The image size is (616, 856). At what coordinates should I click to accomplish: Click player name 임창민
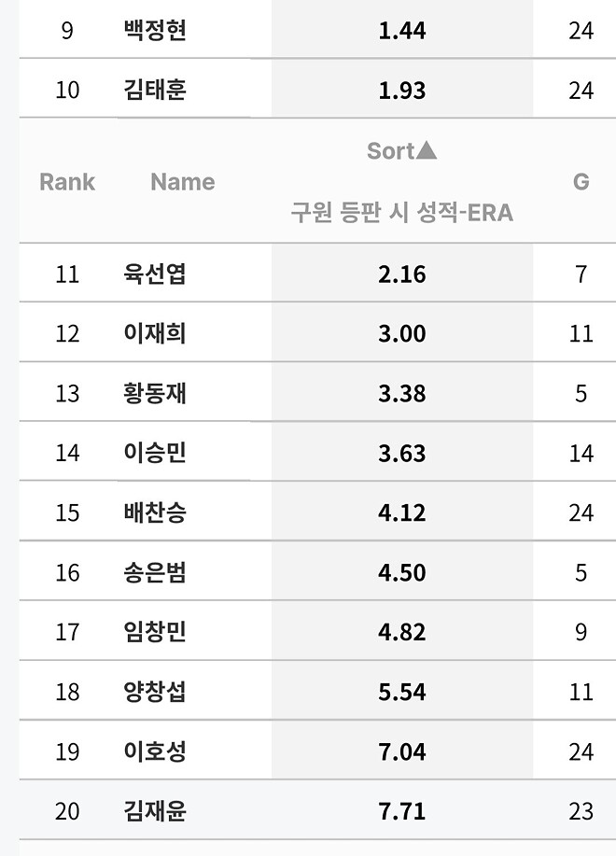pos(152,631)
